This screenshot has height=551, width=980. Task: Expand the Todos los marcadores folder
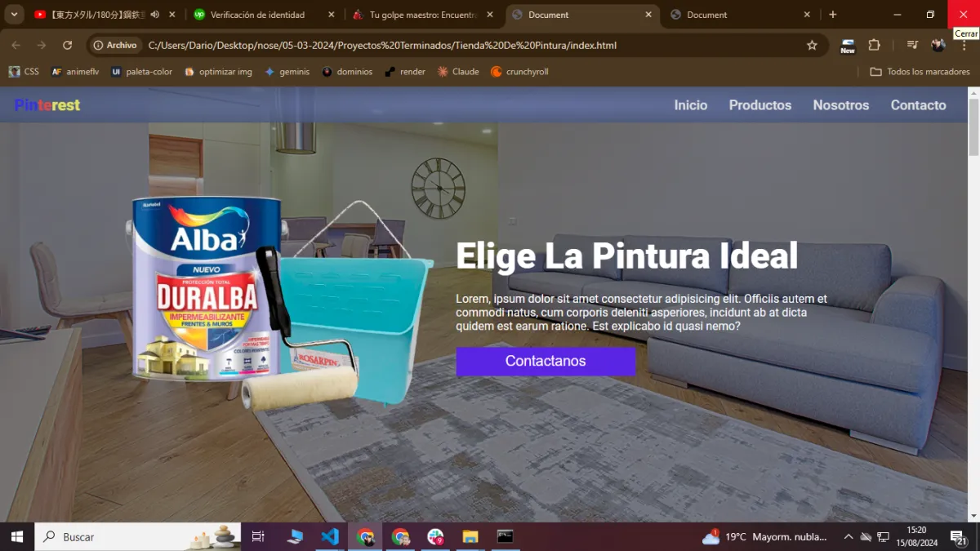[920, 72]
